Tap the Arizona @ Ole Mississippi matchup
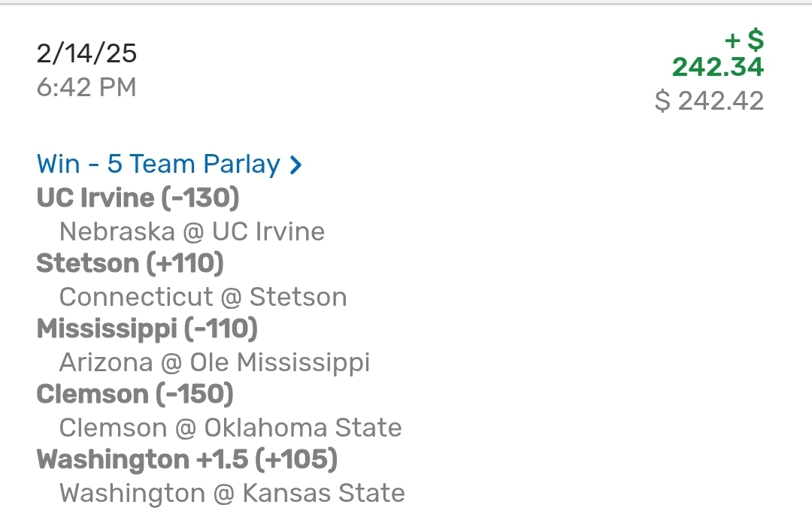This screenshot has width=812, height=517. pyautogui.click(x=214, y=362)
